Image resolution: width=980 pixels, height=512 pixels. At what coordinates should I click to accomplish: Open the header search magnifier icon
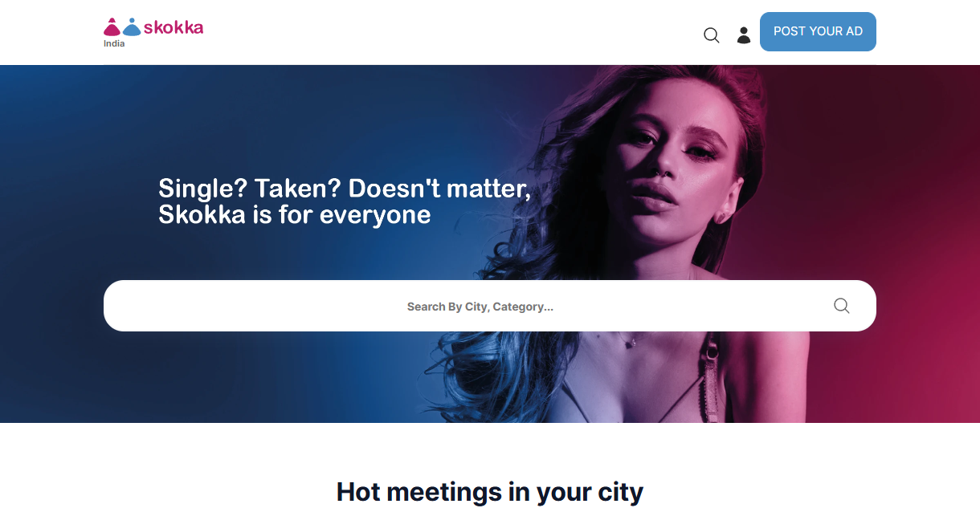(x=711, y=35)
